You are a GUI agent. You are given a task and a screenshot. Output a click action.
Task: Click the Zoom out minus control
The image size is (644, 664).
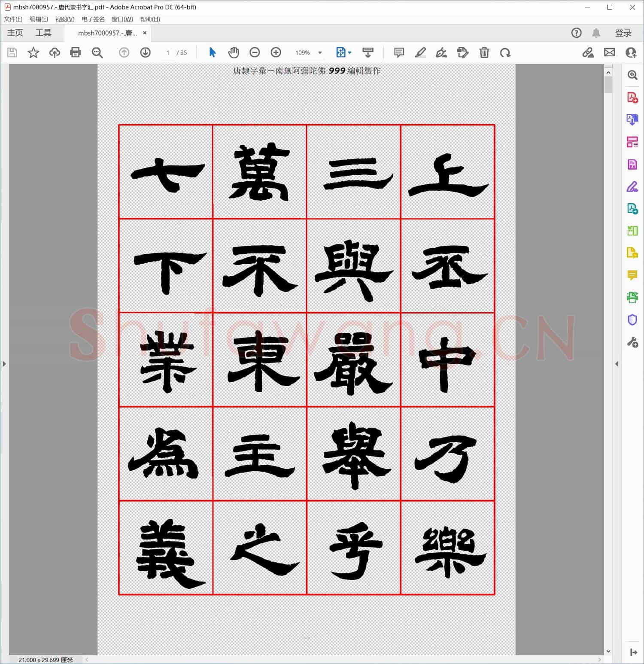[x=255, y=52]
